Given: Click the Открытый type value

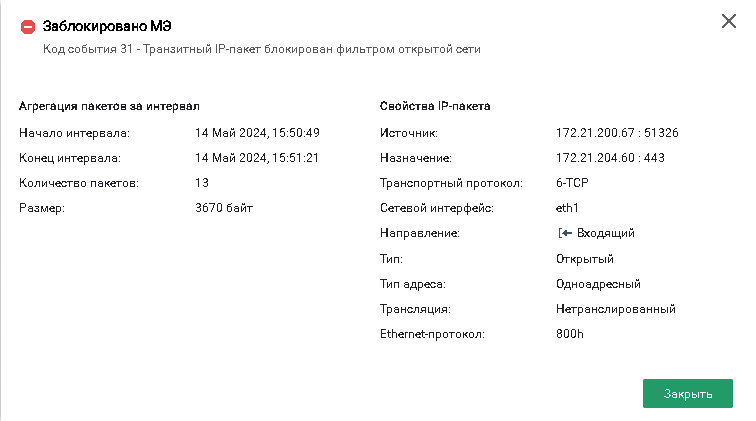Looking at the screenshot, I should tap(585, 259).
